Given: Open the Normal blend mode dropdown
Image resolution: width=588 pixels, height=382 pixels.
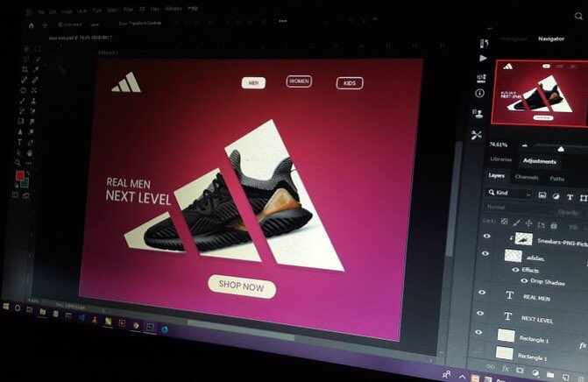Looking at the screenshot, I should tap(519, 208).
